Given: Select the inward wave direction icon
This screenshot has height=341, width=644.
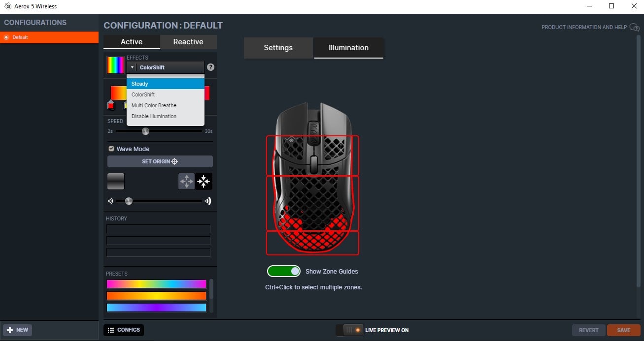Looking at the screenshot, I should pyautogui.click(x=203, y=182).
